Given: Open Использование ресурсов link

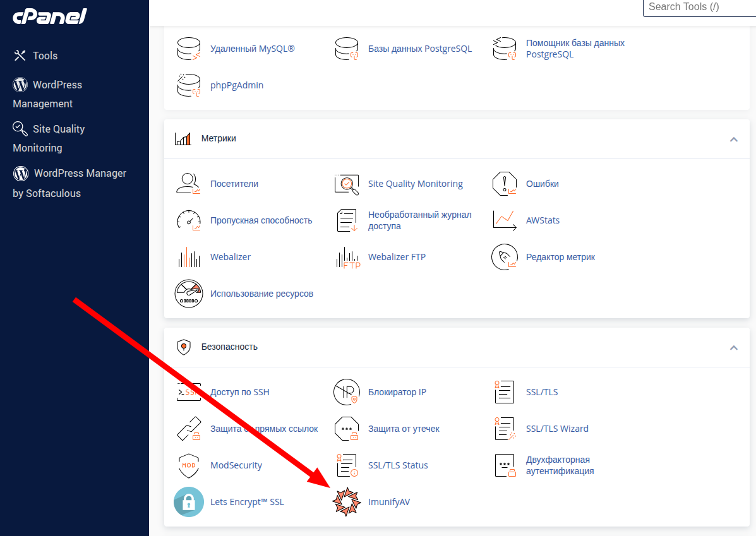Looking at the screenshot, I should (x=262, y=294).
